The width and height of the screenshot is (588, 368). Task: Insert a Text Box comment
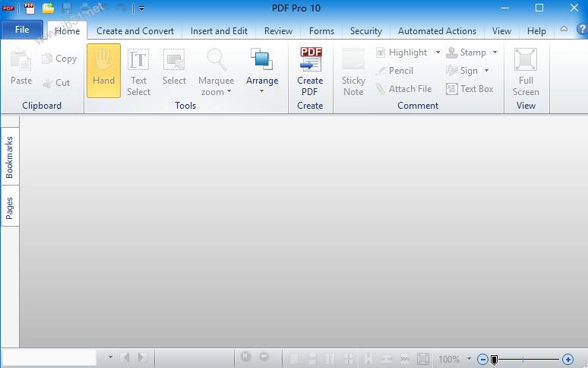470,89
